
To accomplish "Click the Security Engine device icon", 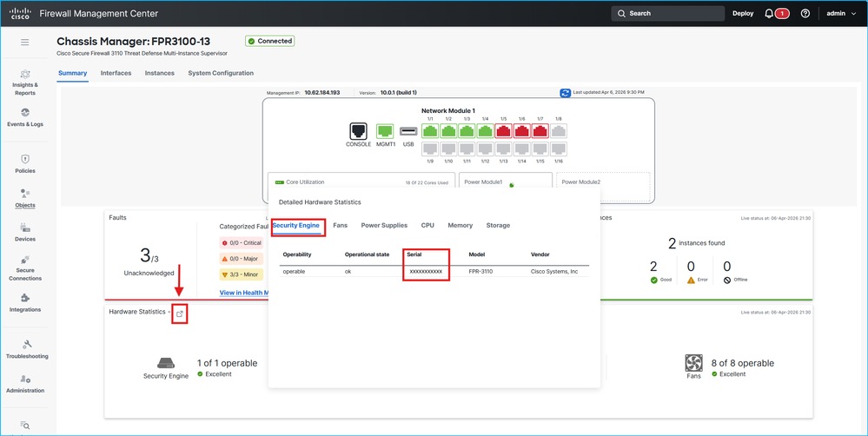I will 166,364.
